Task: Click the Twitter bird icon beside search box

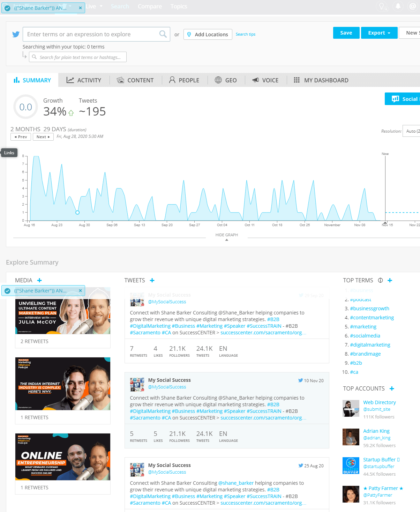Action: point(16,34)
